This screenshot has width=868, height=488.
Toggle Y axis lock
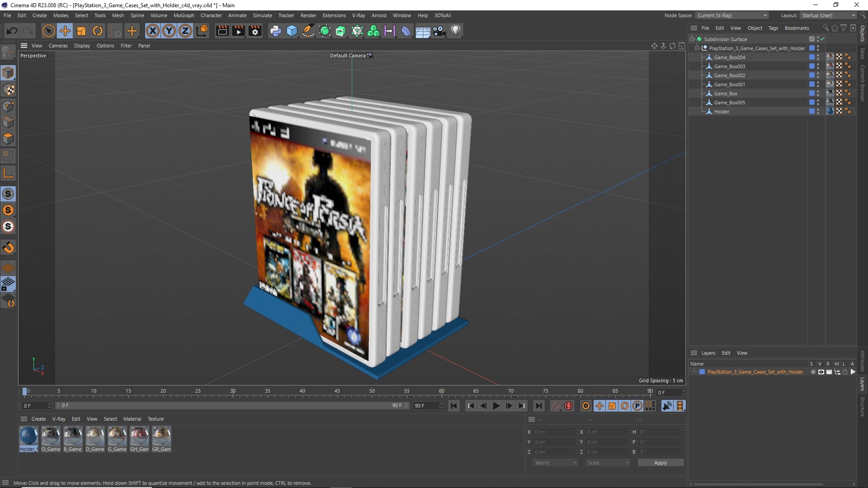click(169, 31)
